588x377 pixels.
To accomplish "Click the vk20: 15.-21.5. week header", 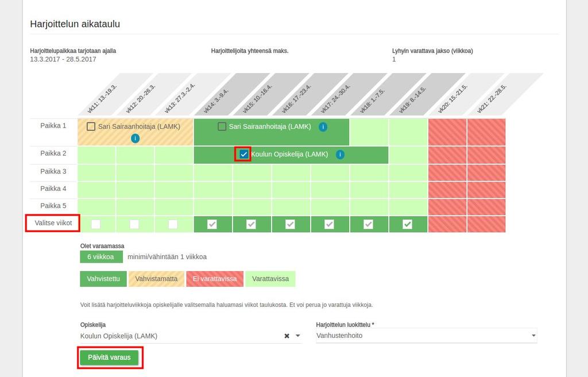I will tap(452, 98).
